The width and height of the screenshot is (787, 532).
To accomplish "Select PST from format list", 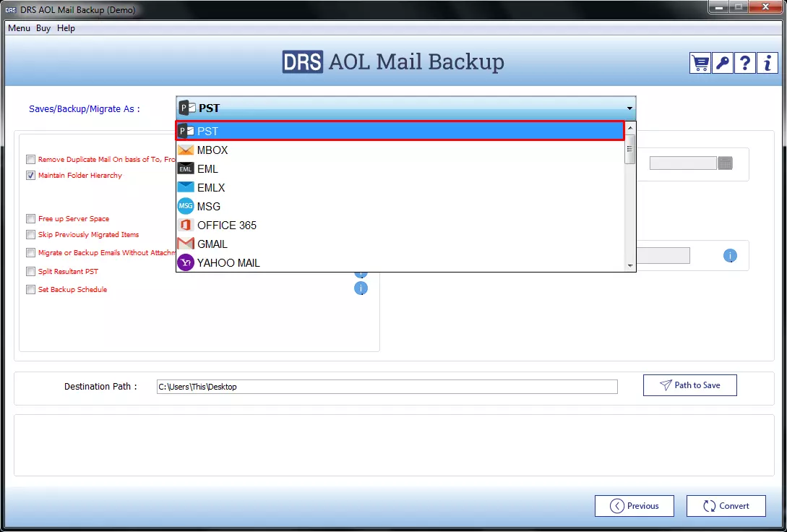I will coord(400,131).
